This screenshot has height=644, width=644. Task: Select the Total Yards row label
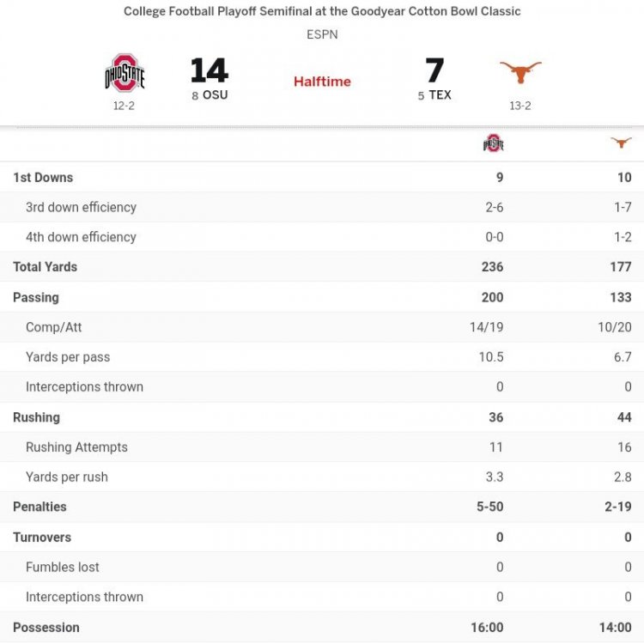tap(45, 267)
